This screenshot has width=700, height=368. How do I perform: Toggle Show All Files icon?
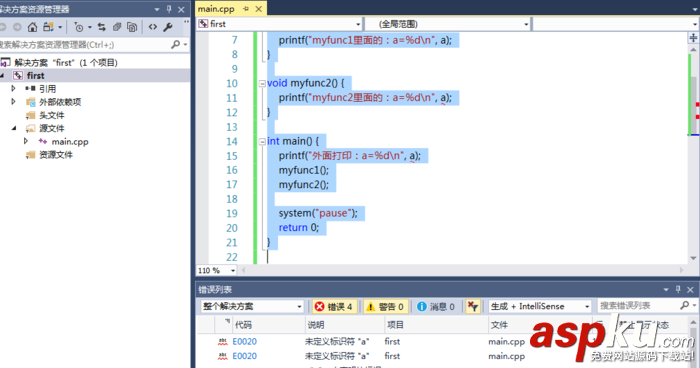(132, 27)
